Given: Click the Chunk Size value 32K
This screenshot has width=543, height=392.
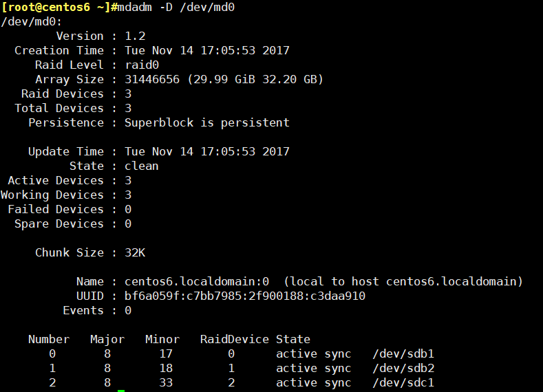Looking at the screenshot, I should 135,252.
